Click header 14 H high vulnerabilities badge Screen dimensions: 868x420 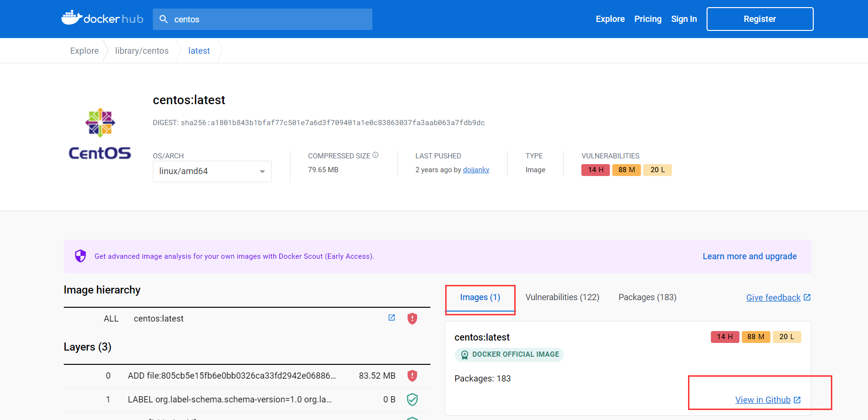coord(596,170)
